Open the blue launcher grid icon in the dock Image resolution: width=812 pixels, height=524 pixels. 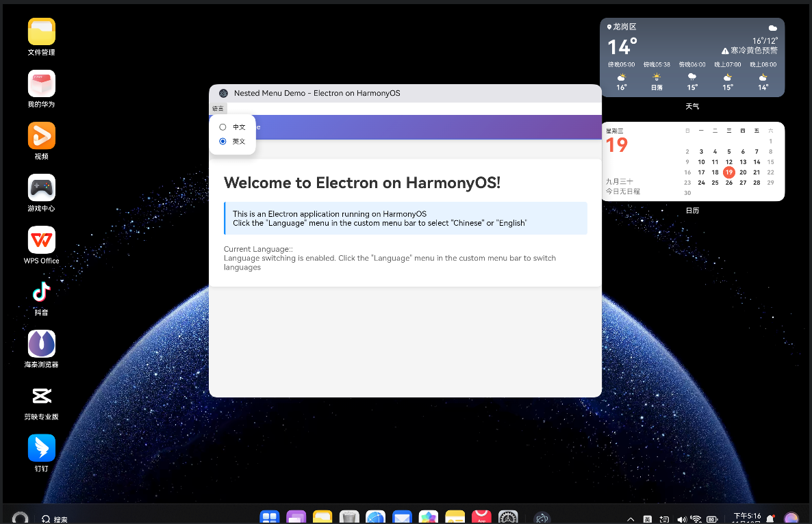[269, 516]
